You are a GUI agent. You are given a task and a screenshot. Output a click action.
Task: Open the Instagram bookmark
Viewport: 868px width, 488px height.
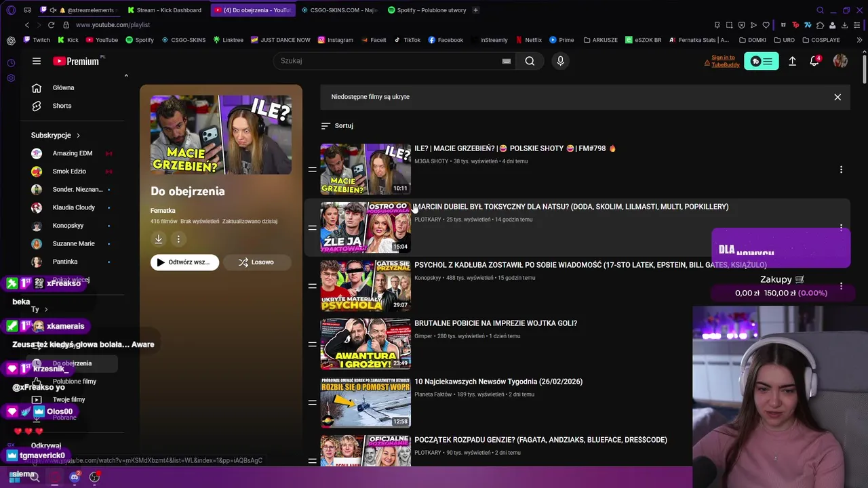[x=335, y=40]
